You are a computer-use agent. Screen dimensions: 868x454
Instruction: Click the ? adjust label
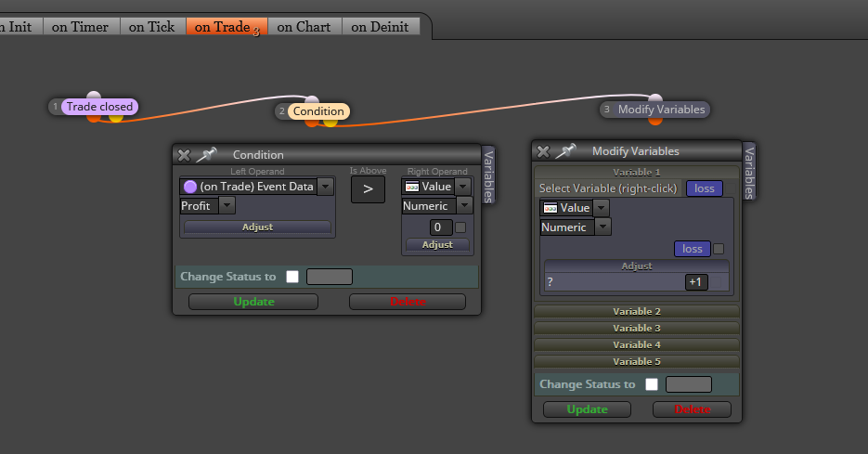550,282
